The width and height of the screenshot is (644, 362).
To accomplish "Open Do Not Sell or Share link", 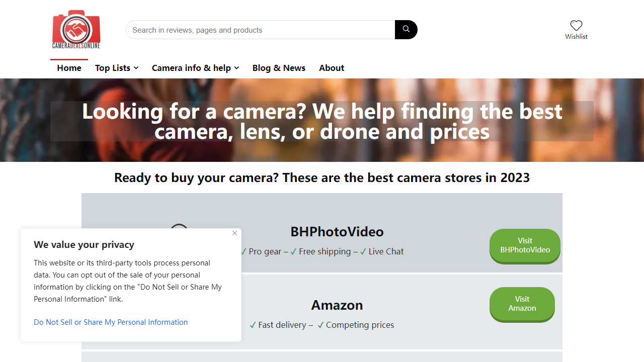I will click(x=111, y=322).
